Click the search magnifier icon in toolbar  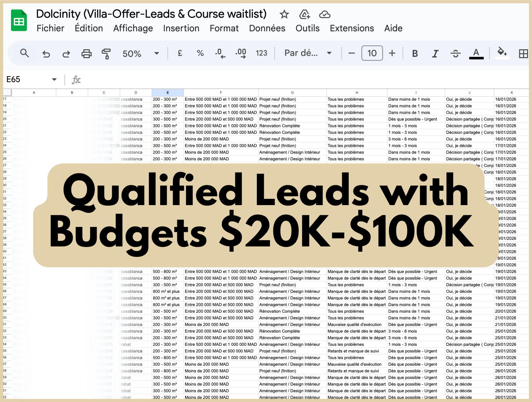[24, 53]
